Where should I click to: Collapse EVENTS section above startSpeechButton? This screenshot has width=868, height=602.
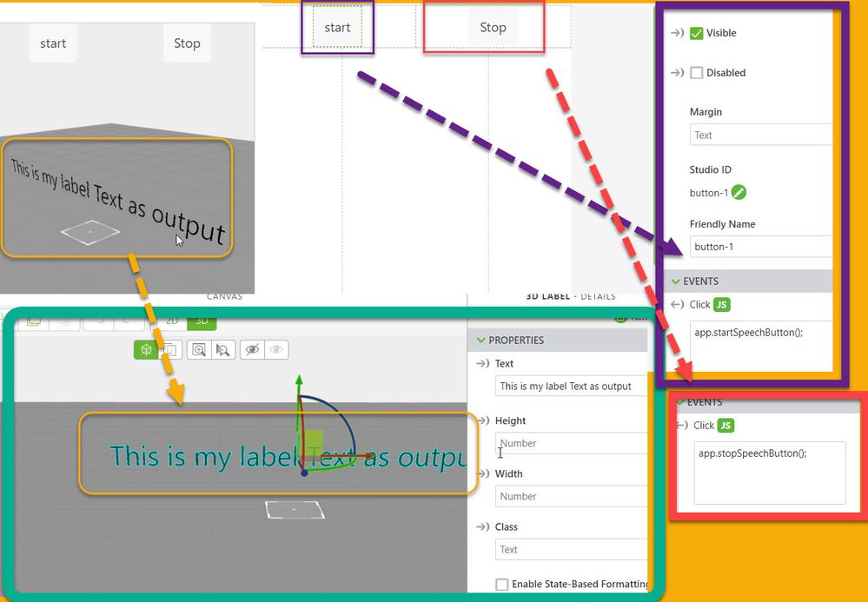[x=675, y=281]
